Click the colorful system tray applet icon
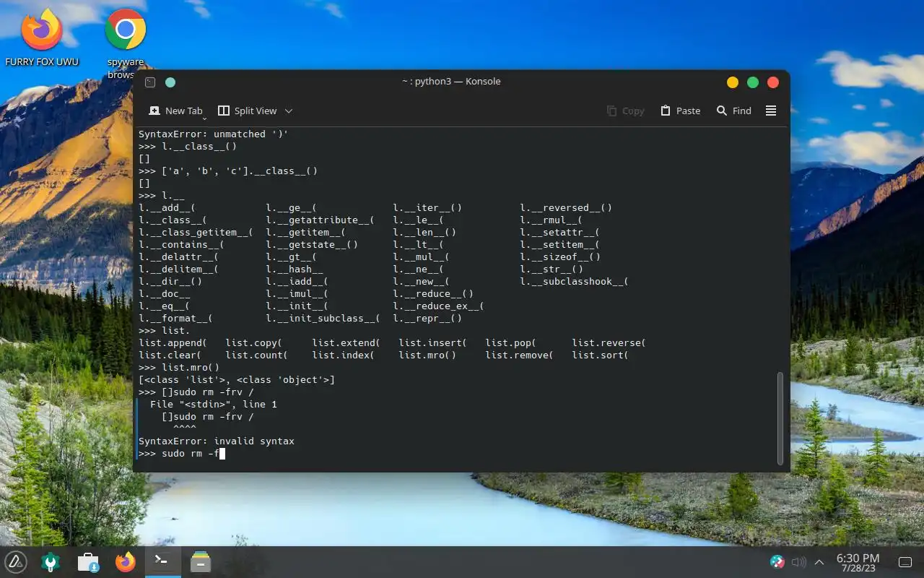This screenshot has height=578, width=924. [x=777, y=561]
